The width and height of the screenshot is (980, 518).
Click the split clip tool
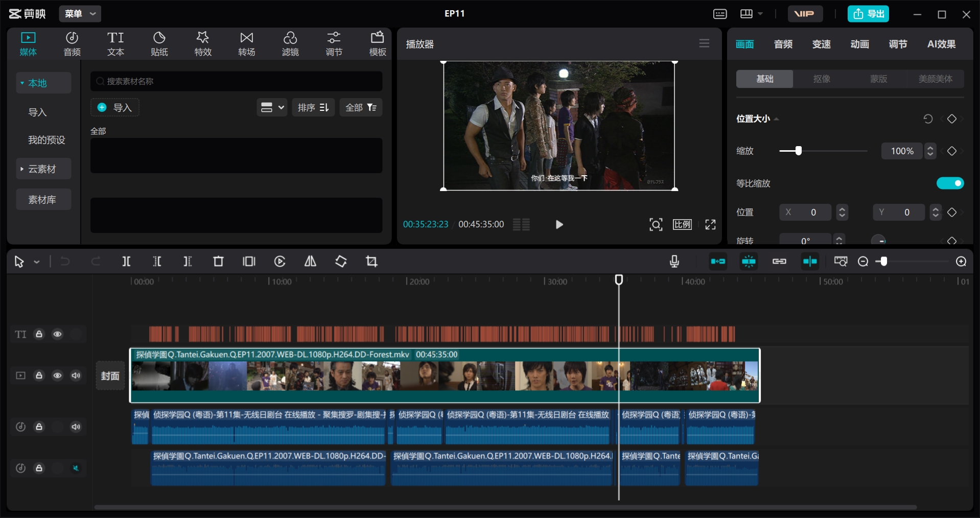coord(127,262)
